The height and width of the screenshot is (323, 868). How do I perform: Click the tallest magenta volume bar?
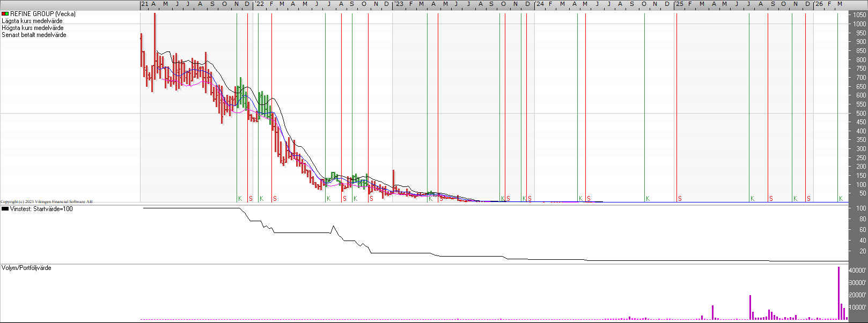(x=838, y=292)
